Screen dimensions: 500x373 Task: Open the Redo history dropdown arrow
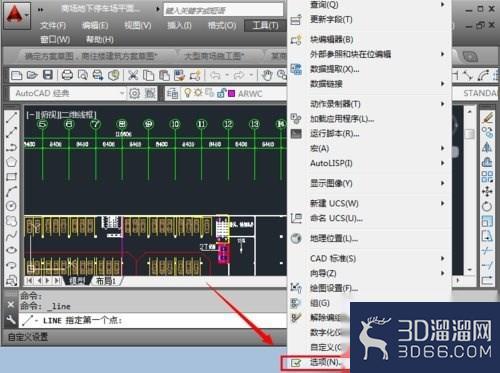tap(251, 75)
